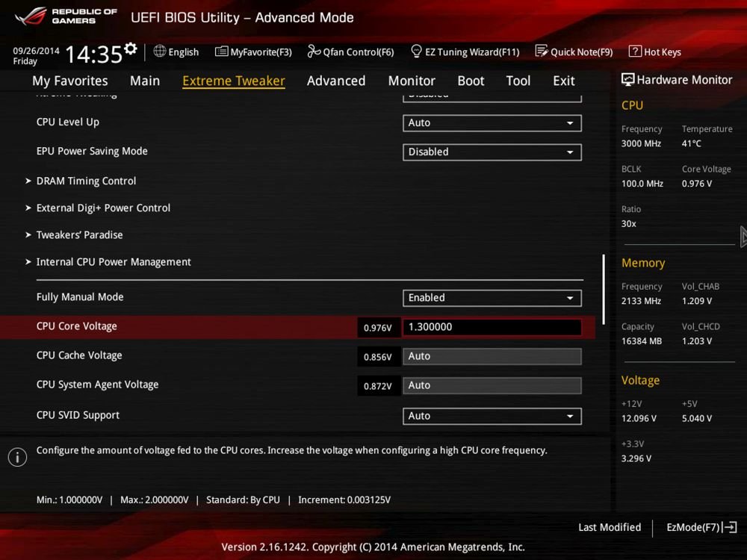This screenshot has width=747, height=560.
Task: Switch to the Main tab
Action: pos(145,81)
